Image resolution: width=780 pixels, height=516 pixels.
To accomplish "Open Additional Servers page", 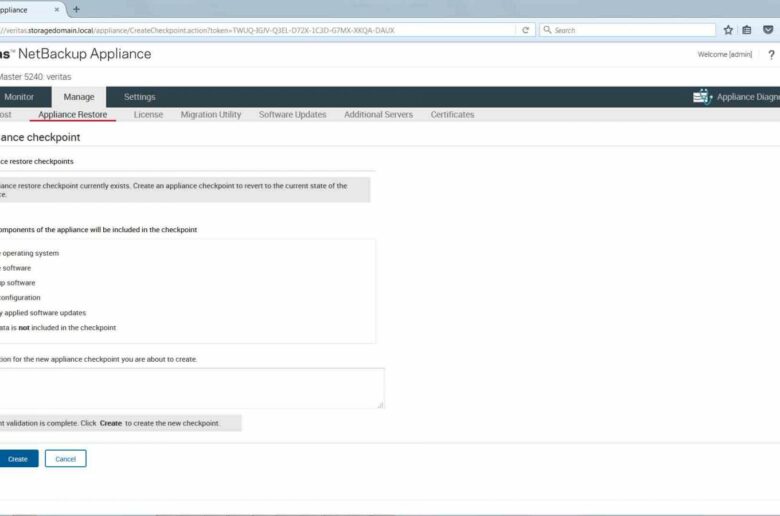I will tap(379, 114).
